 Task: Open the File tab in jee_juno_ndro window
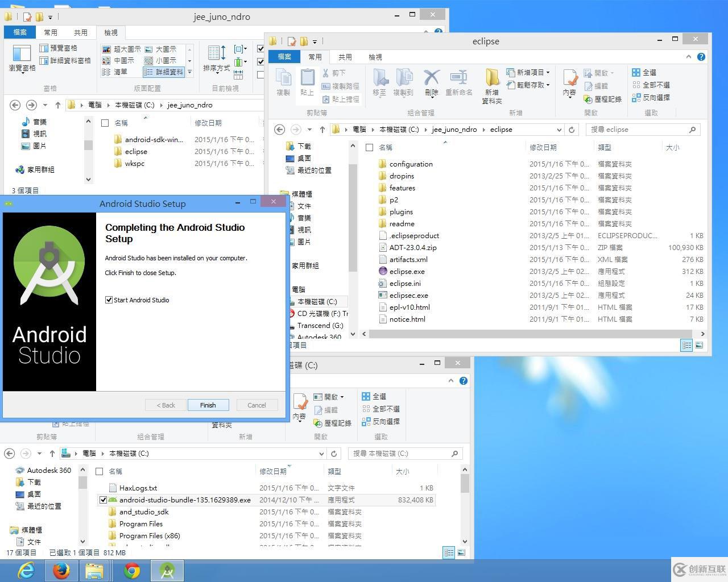pos(20,32)
